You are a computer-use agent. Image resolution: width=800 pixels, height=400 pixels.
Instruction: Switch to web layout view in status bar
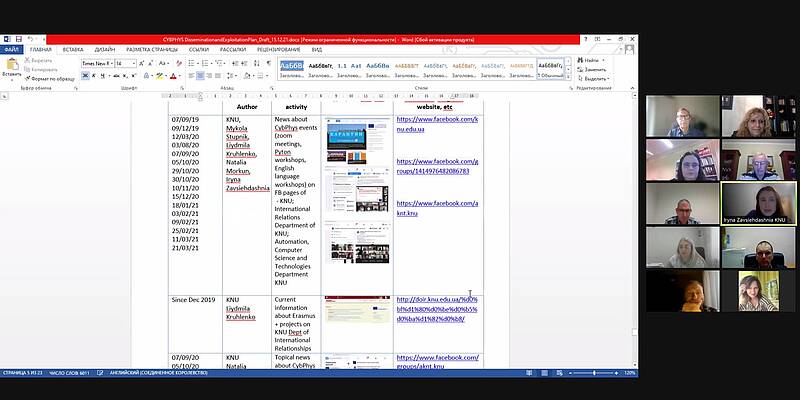pyautogui.click(x=560, y=373)
